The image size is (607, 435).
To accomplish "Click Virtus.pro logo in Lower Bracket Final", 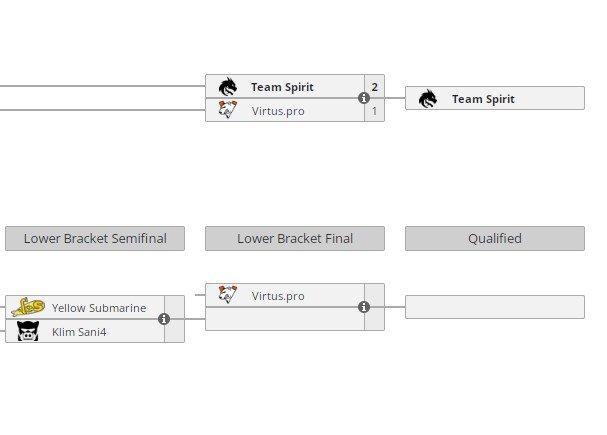I will click(229, 295).
